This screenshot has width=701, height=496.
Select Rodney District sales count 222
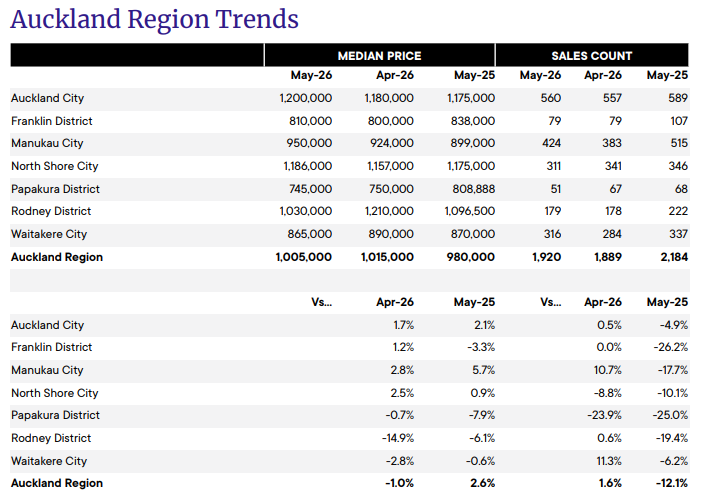(678, 211)
